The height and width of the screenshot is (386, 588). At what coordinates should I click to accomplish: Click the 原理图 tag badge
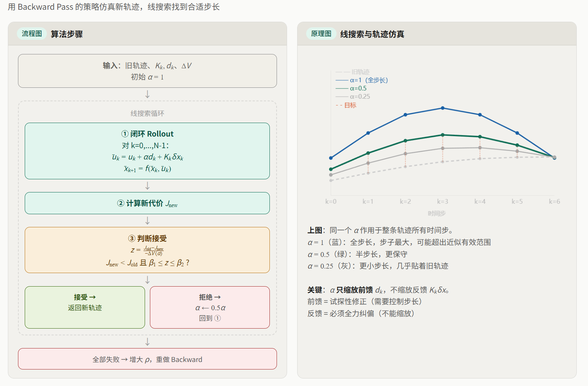pos(321,34)
